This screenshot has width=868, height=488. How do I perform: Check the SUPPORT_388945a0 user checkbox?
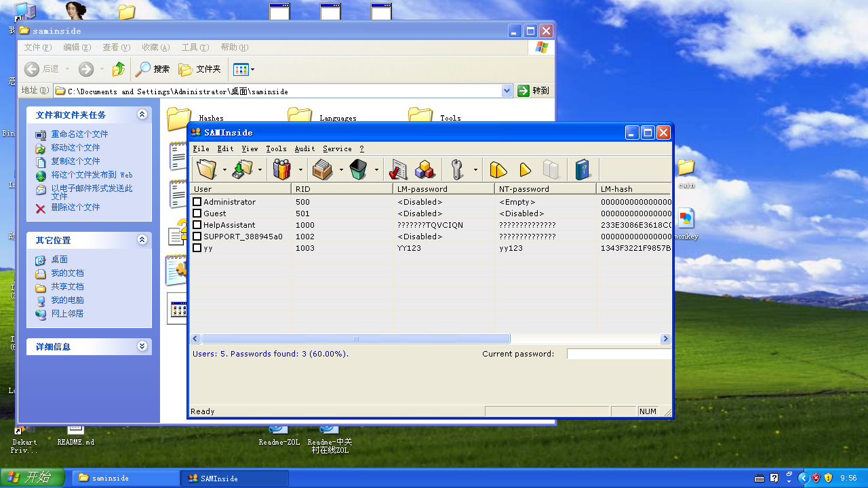click(x=197, y=237)
